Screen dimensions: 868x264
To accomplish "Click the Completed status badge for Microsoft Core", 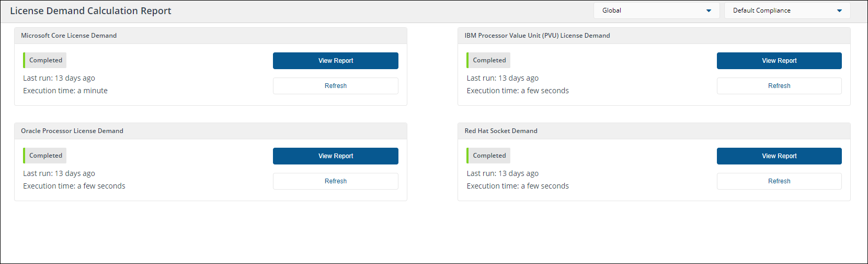I will pos(45,60).
